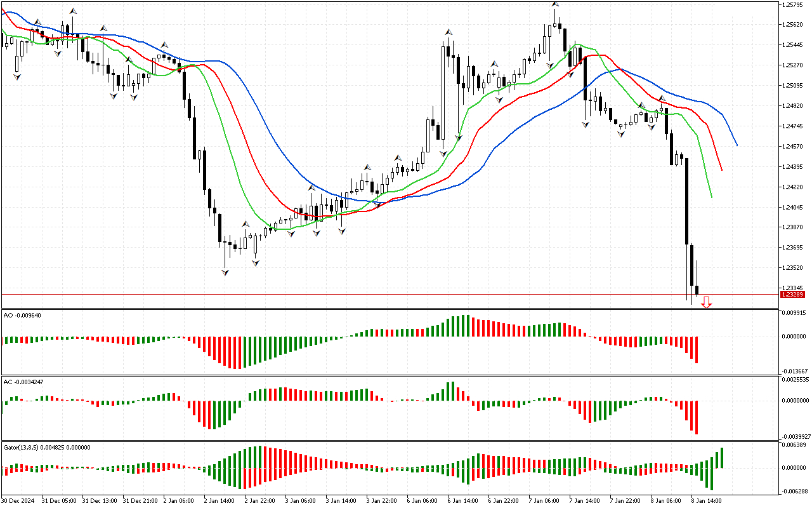Click the 1.23345 price level on the scale
The width and height of the screenshot is (812, 508).
[x=794, y=288]
